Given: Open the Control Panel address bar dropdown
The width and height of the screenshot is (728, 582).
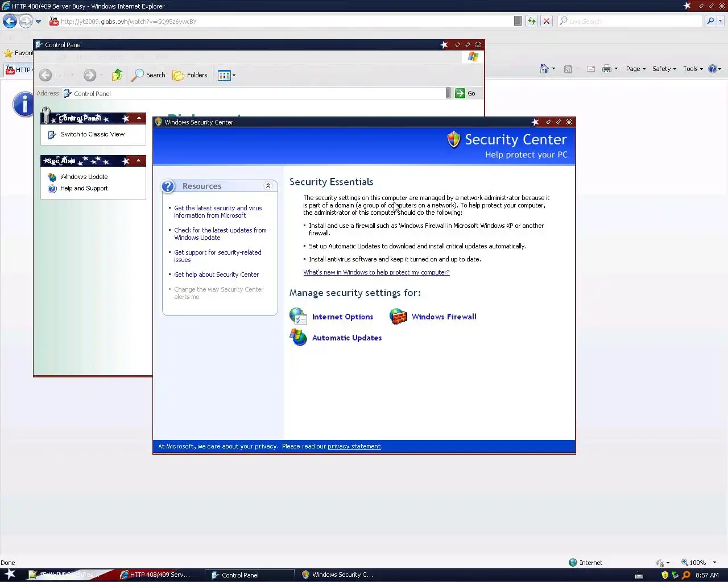Looking at the screenshot, I should [448, 93].
